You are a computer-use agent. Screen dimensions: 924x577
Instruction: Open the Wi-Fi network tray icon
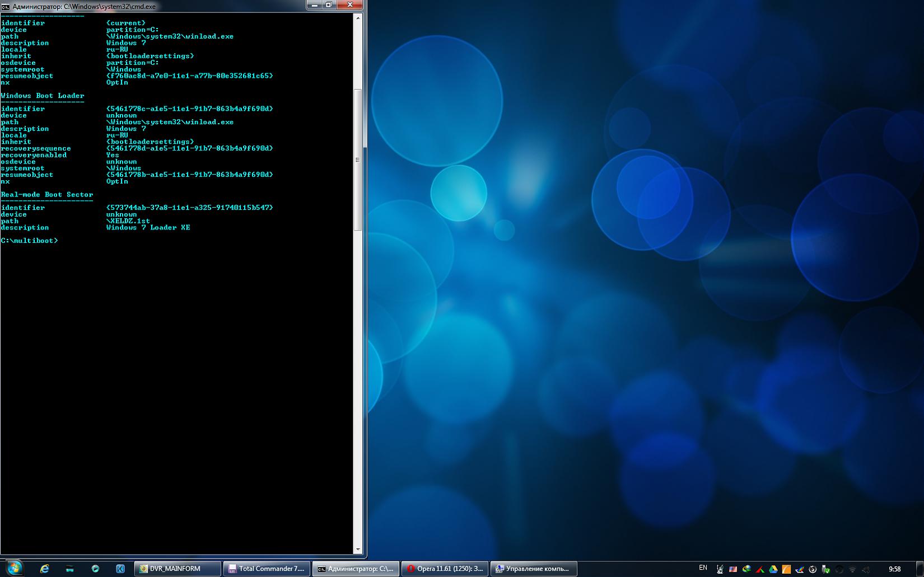[x=852, y=569]
